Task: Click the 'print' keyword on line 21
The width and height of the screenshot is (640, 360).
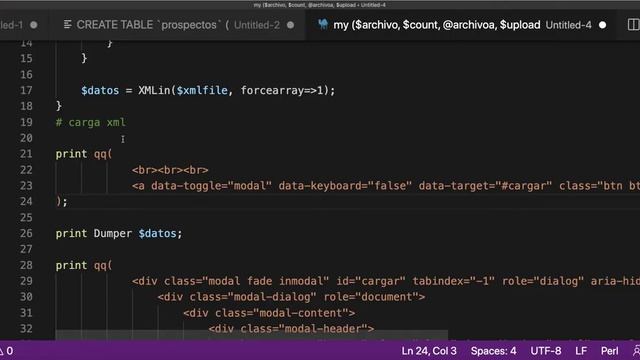Action: pos(71,154)
